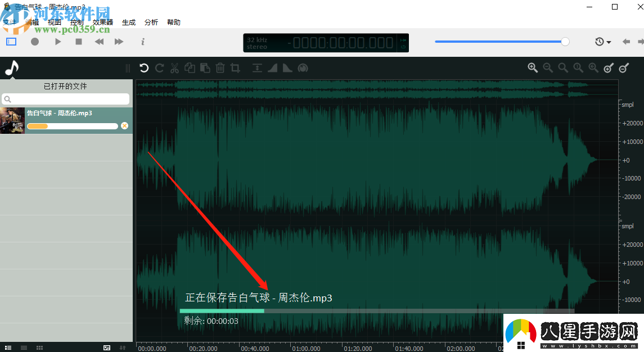644x352 pixels.
Task: Open the history dropdown near the arrows
Action: click(x=601, y=41)
